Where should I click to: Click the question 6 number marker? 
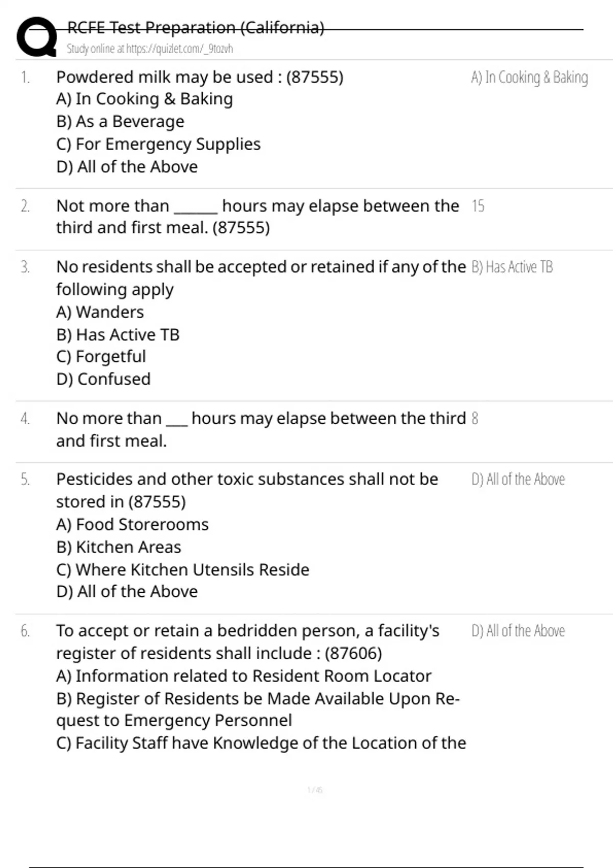(x=25, y=631)
